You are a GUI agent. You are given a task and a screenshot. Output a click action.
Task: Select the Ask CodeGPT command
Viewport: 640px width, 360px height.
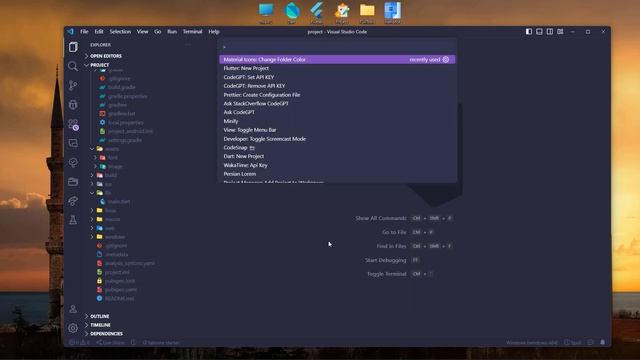[x=337, y=112]
